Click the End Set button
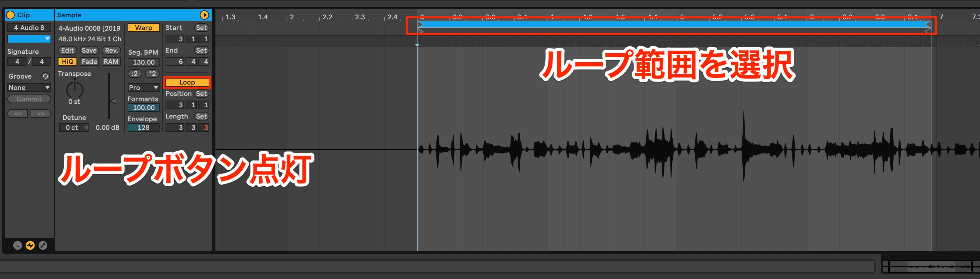 coord(201,50)
